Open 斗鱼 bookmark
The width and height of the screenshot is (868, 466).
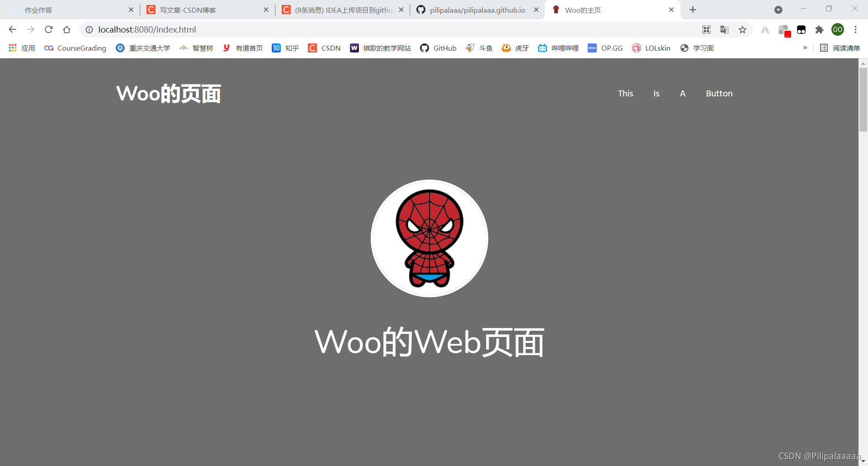[x=479, y=48]
